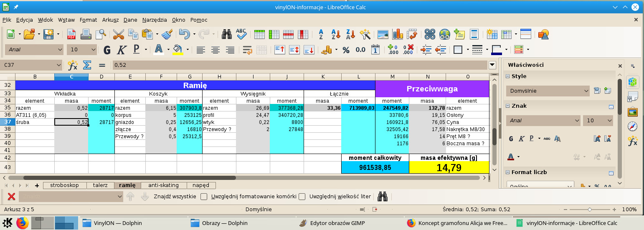Click the Export as PDF icon
The height and width of the screenshot is (230, 644).
(71, 34)
